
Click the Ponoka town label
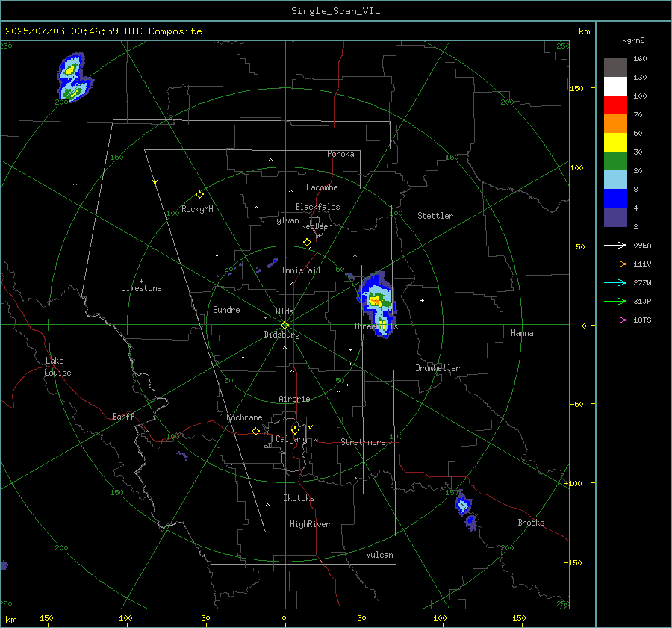tap(340, 154)
